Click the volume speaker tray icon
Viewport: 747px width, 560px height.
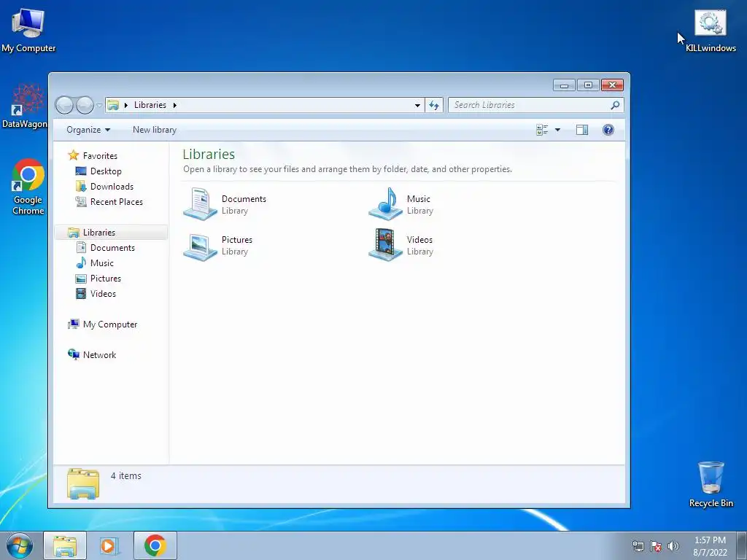[673, 546]
